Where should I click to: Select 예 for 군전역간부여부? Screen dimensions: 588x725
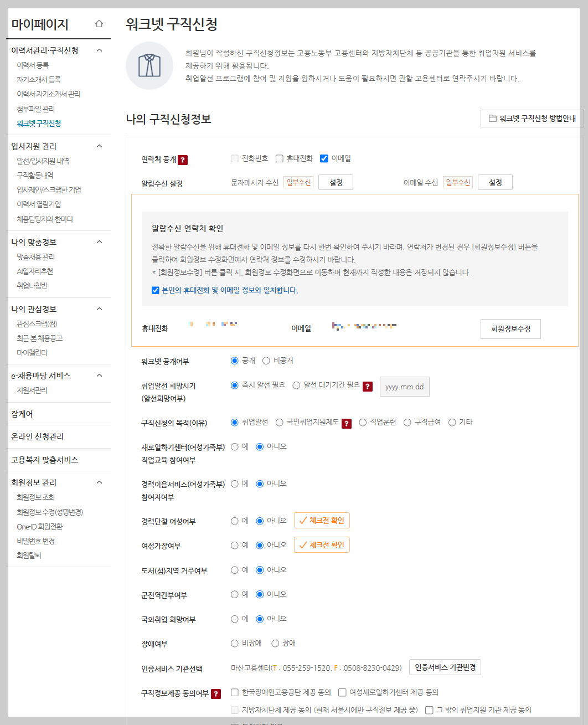coord(235,594)
